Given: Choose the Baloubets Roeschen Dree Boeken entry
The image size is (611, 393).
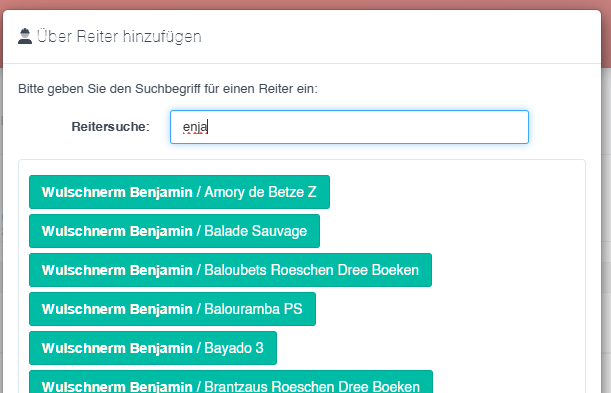Looking at the screenshot, I should [230, 270].
